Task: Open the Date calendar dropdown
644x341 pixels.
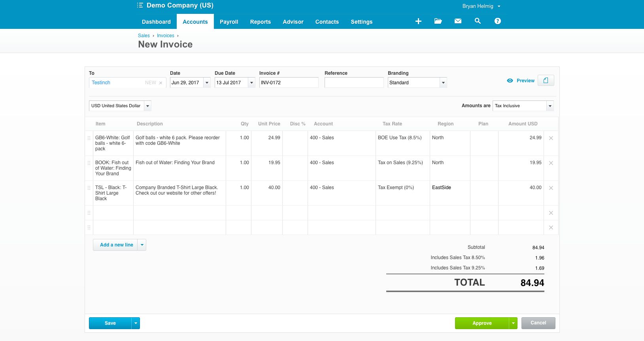Action: pyautogui.click(x=206, y=83)
